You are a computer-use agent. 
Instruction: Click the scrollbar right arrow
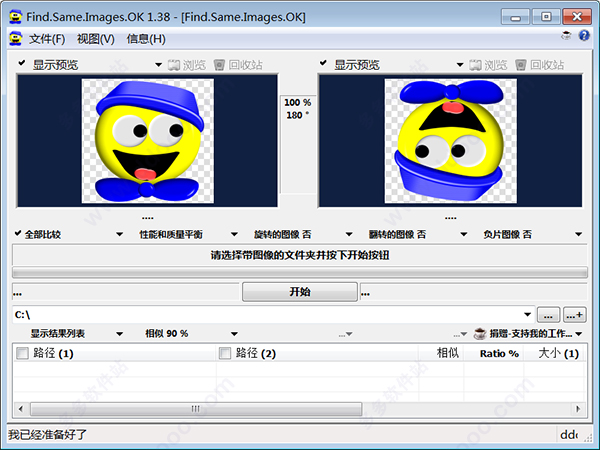[x=578, y=409]
